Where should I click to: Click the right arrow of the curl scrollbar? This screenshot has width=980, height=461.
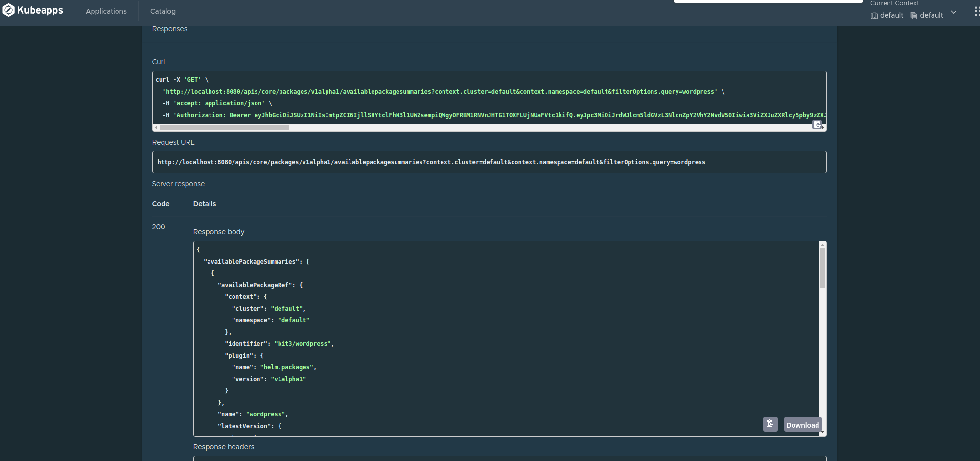(x=823, y=127)
